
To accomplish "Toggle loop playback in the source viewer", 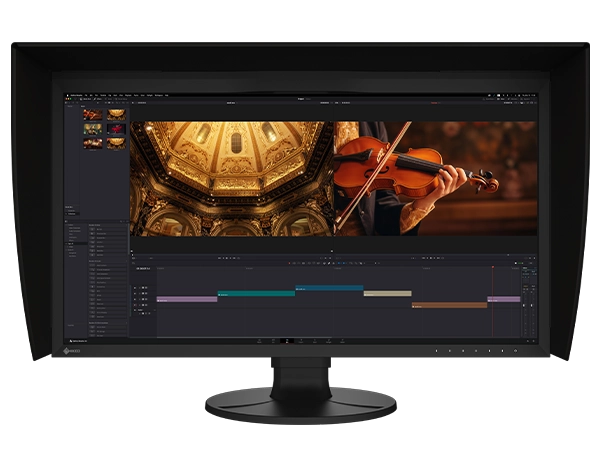I will 238,258.
